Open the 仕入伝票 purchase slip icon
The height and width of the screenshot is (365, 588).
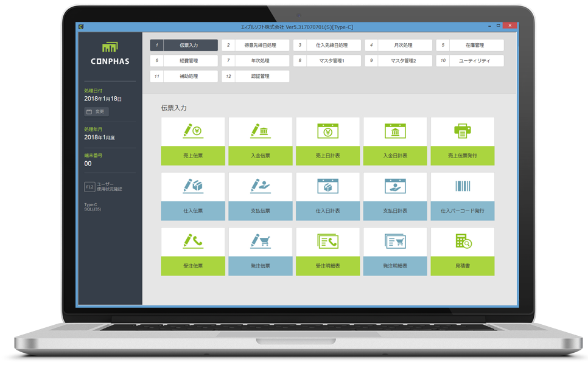193,187
